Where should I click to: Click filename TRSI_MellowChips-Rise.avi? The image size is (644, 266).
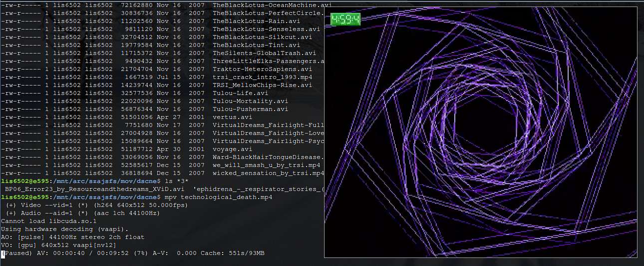tap(263, 85)
